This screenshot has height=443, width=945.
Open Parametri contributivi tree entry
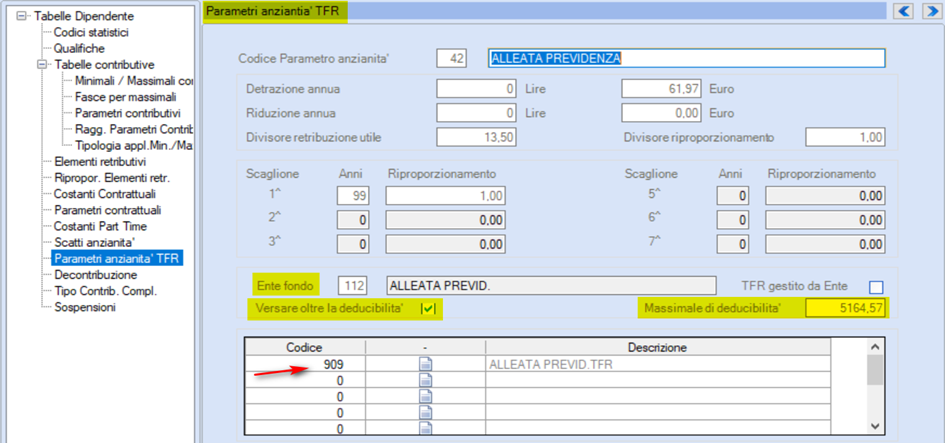pos(128,113)
